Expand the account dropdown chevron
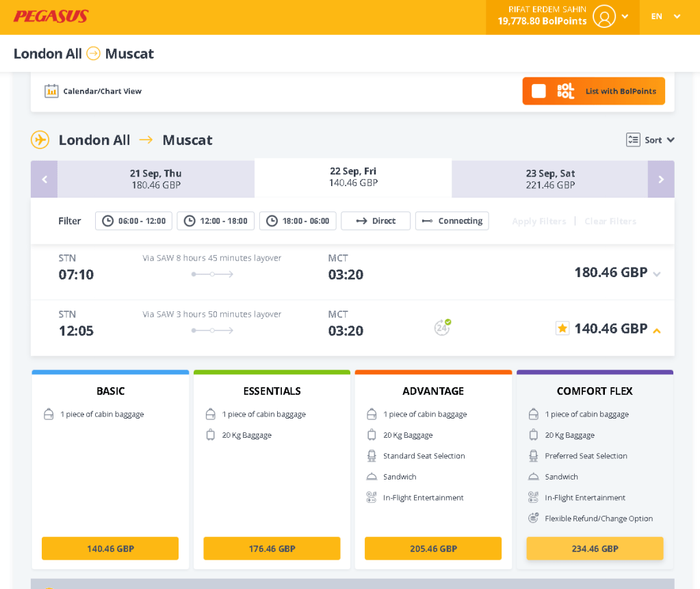This screenshot has width=700, height=589. 625,16
